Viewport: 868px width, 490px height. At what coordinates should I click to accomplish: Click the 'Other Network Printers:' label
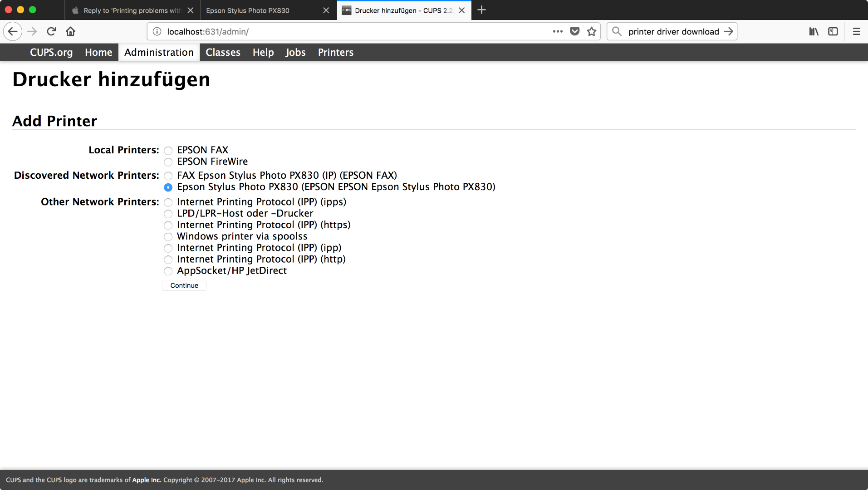tap(100, 202)
